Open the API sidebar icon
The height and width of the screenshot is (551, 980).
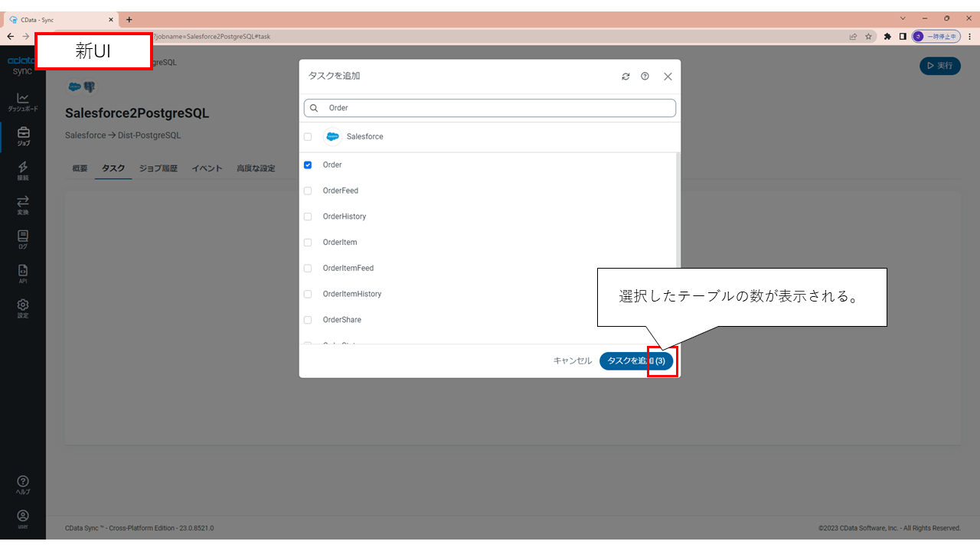click(23, 273)
